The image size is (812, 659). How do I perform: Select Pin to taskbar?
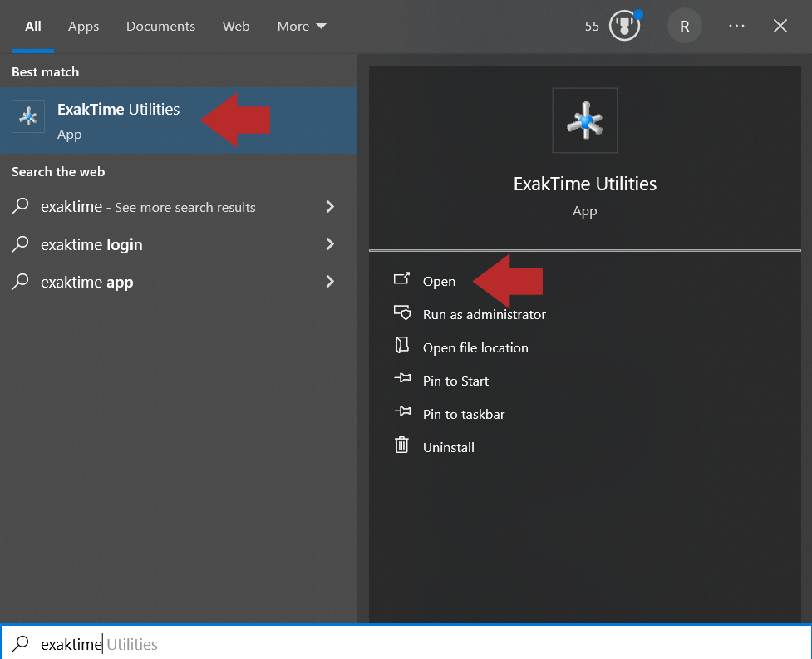[x=464, y=414]
